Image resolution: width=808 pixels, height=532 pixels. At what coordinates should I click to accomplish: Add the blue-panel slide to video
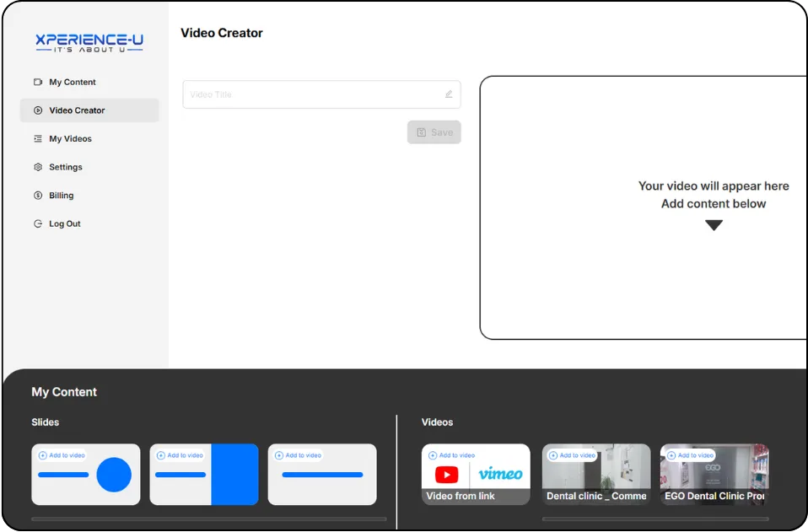coord(180,455)
